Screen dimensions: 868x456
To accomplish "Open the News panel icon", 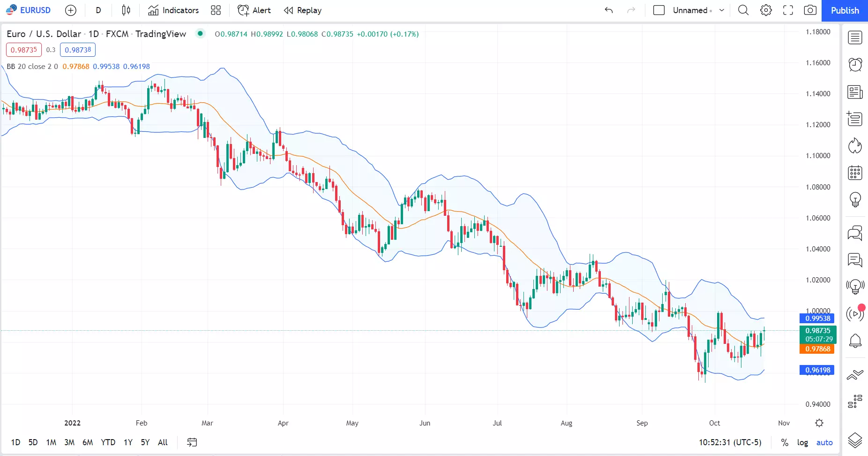I will [855, 92].
